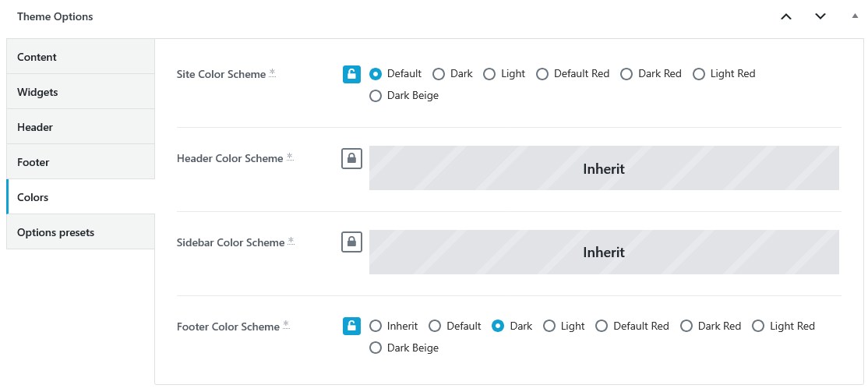The image size is (868, 392).
Task: Open the Footer tab in sidebar
Action: [x=81, y=161]
